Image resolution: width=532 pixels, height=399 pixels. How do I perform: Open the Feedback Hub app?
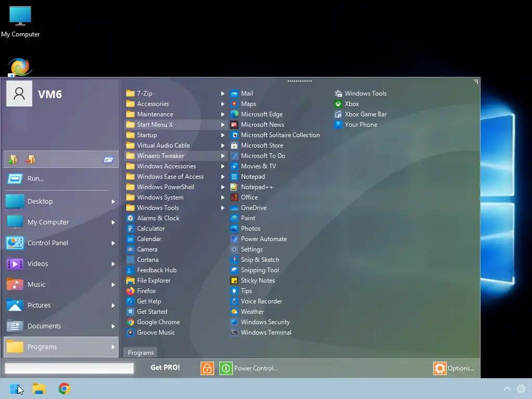point(151,270)
